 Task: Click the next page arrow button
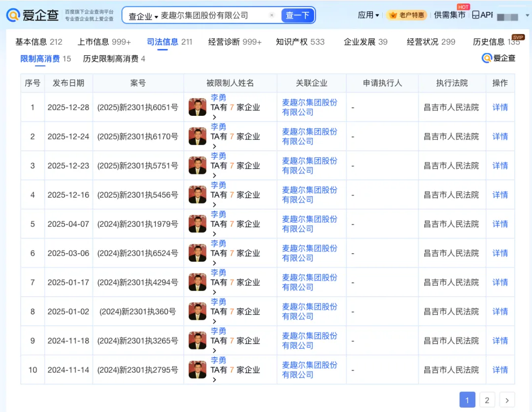[507, 400]
